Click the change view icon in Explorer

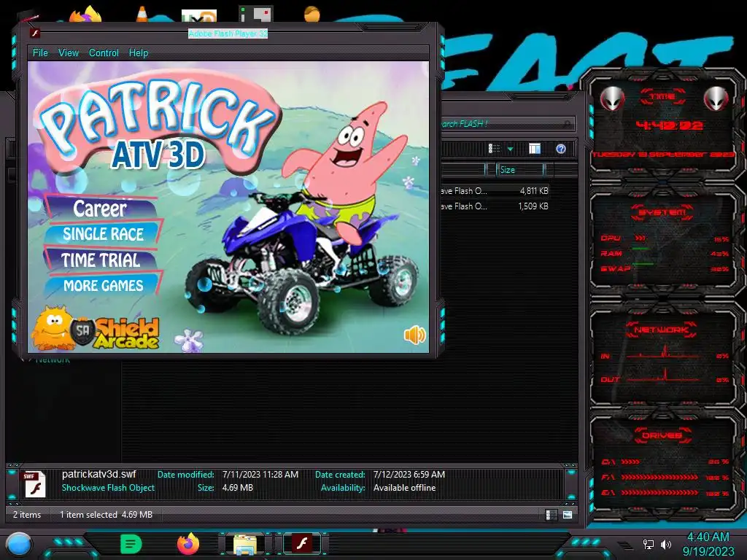click(x=495, y=149)
